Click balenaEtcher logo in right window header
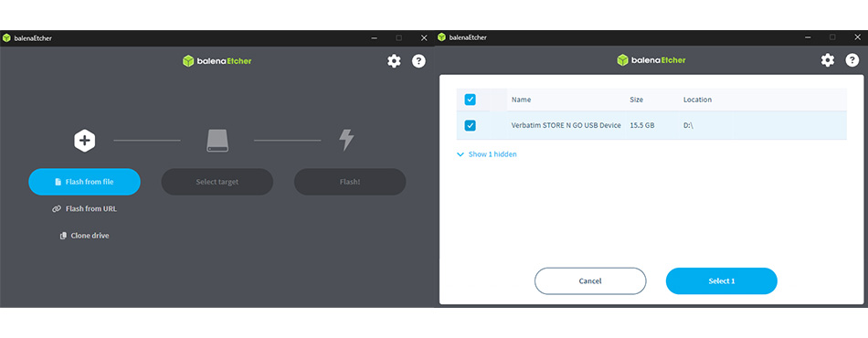868x338 pixels. [651, 60]
